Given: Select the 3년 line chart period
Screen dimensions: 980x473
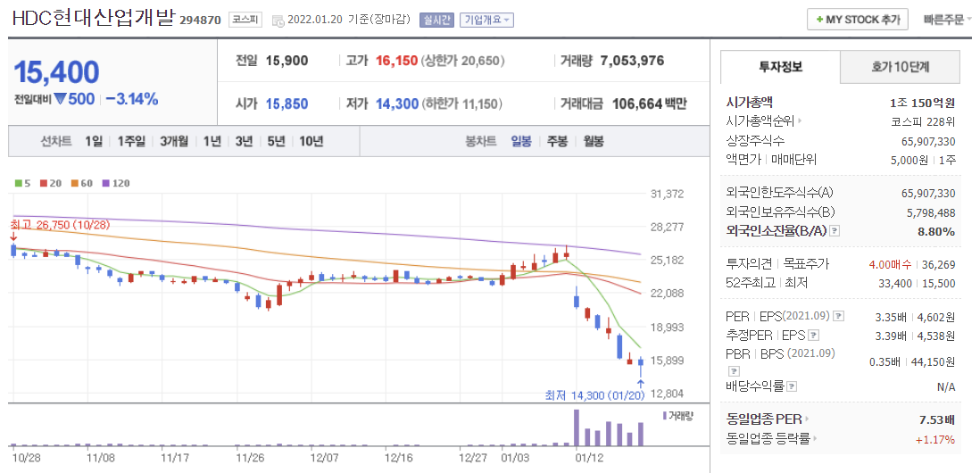Looking at the screenshot, I should pos(244,142).
